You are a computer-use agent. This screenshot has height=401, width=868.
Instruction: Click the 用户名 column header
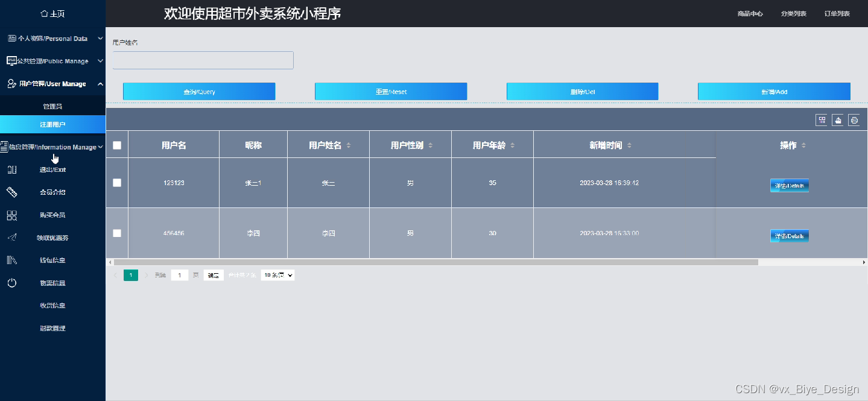[174, 145]
